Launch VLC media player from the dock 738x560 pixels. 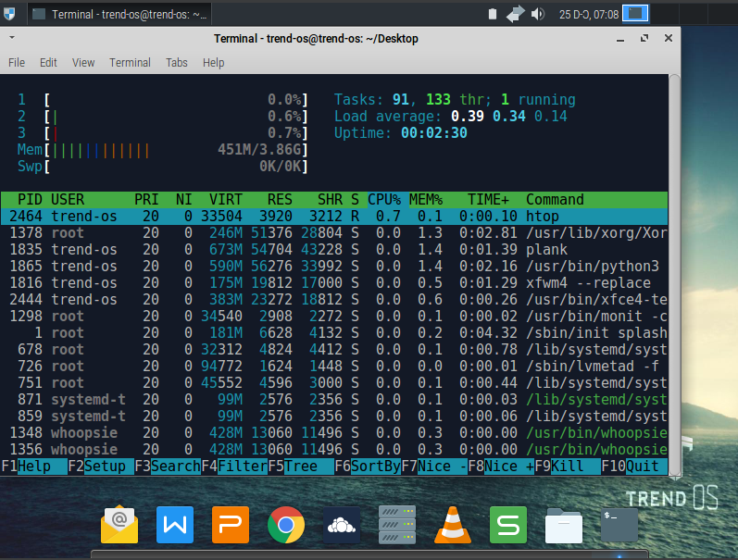(x=452, y=525)
